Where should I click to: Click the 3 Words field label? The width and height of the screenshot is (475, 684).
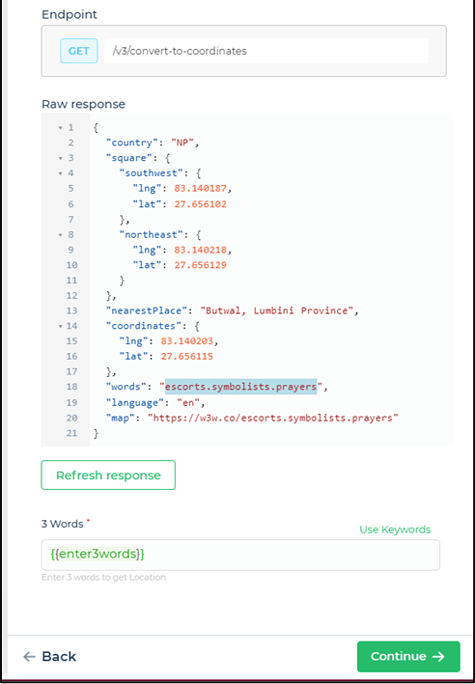coord(62,524)
